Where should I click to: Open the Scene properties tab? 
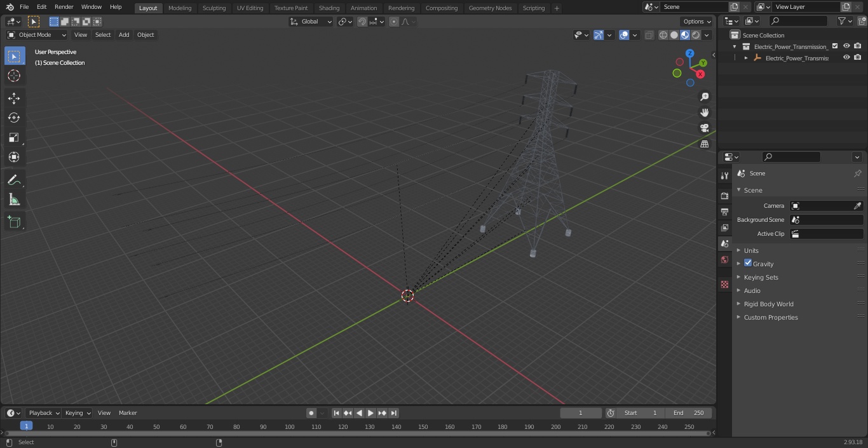(x=724, y=243)
